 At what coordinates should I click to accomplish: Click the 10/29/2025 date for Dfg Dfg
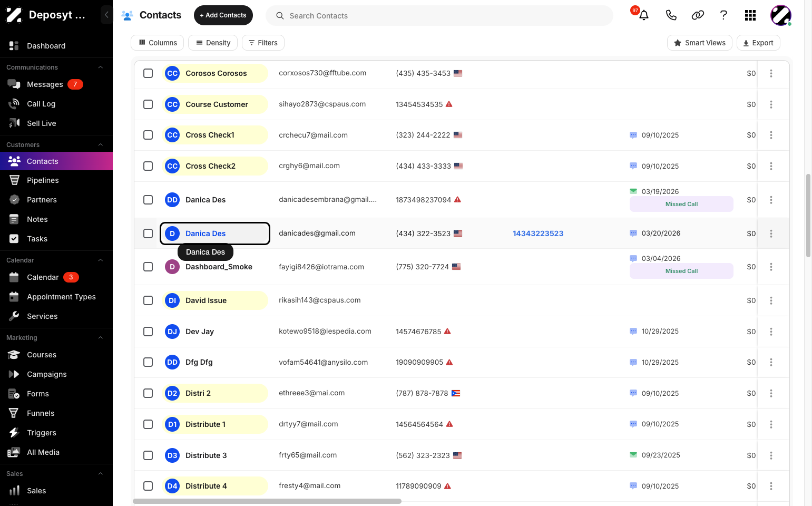(x=660, y=362)
